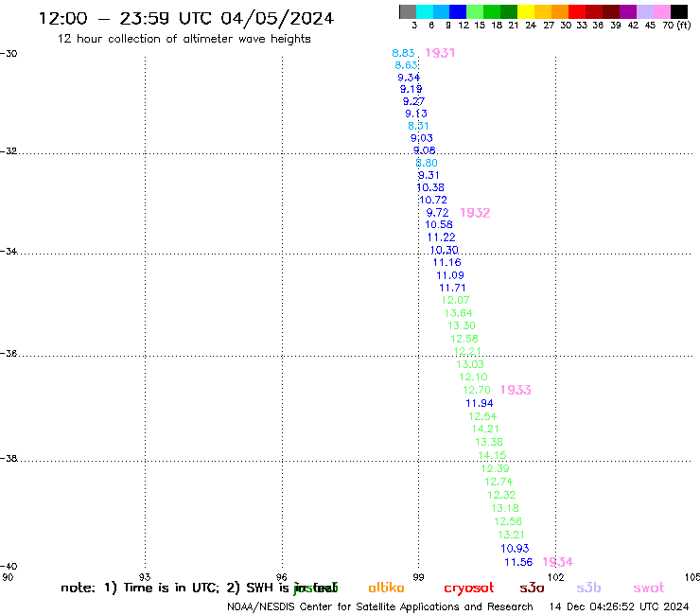The height and width of the screenshot is (615, 700).
Task: Click the latitude axis label -38
Action: [x=9, y=459]
